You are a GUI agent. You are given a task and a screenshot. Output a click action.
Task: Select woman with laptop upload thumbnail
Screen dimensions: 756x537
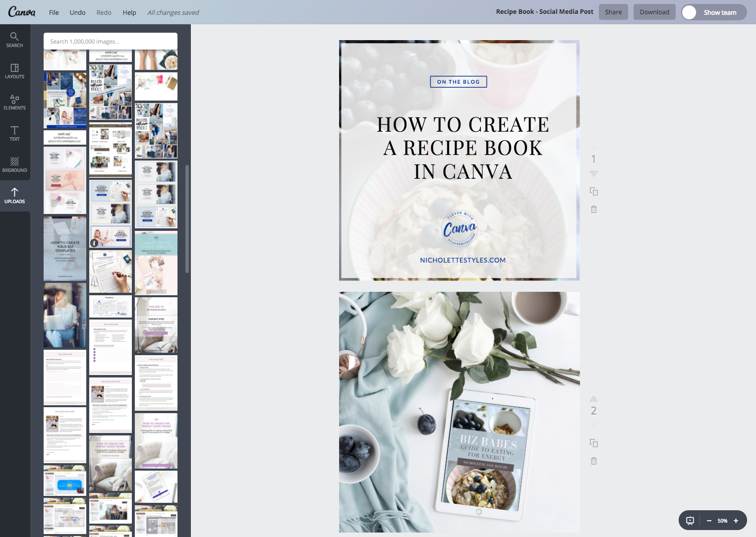click(65, 315)
